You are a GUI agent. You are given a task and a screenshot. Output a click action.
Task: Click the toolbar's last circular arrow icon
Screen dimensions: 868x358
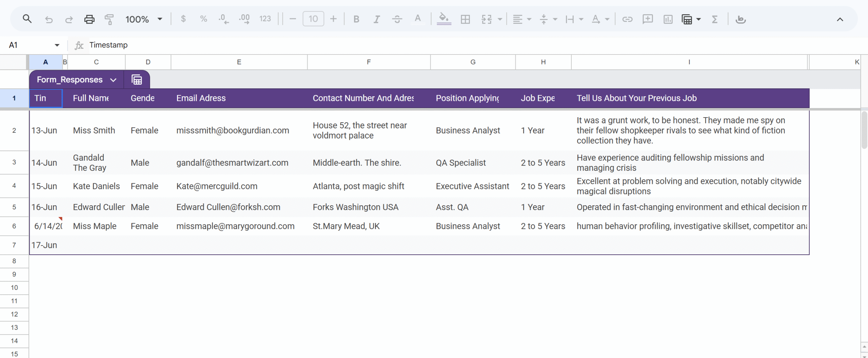pos(741,19)
